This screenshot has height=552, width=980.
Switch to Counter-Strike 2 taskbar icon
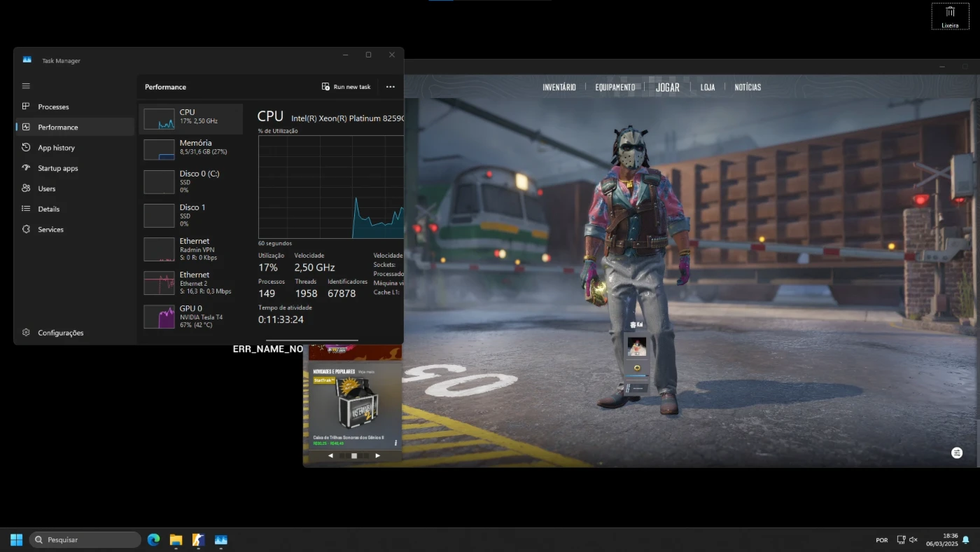198,540
